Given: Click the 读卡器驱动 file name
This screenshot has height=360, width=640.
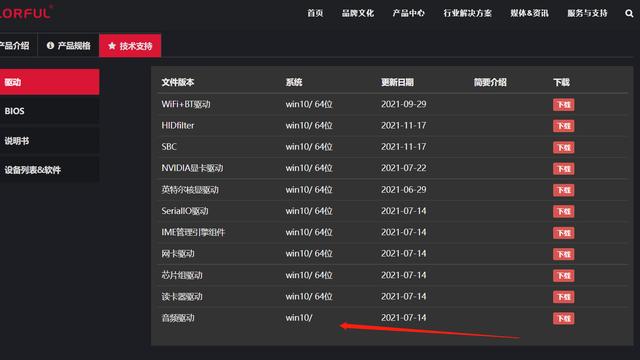Looking at the screenshot, I should [x=182, y=296].
